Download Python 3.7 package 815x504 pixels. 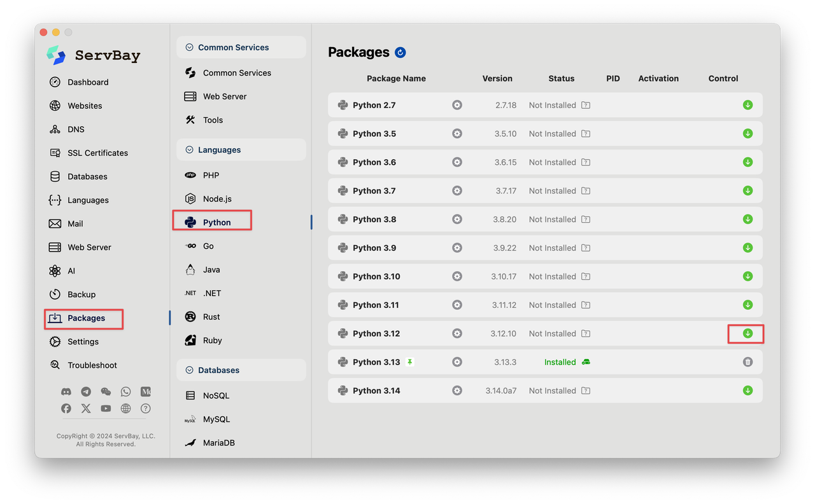[x=748, y=191]
